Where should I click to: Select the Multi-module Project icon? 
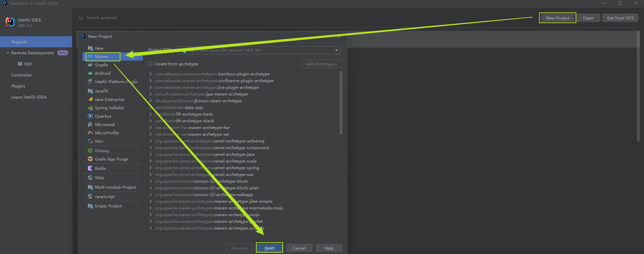pyautogui.click(x=90, y=187)
